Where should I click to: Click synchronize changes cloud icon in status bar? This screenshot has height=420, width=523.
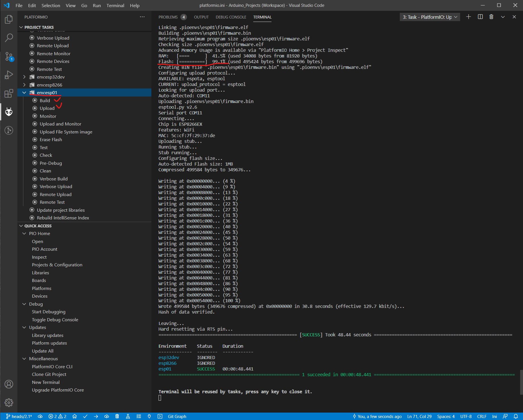click(x=40, y=416)
